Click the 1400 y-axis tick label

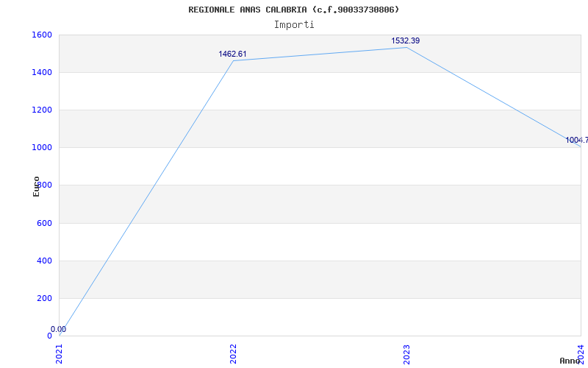click(42, 72)
